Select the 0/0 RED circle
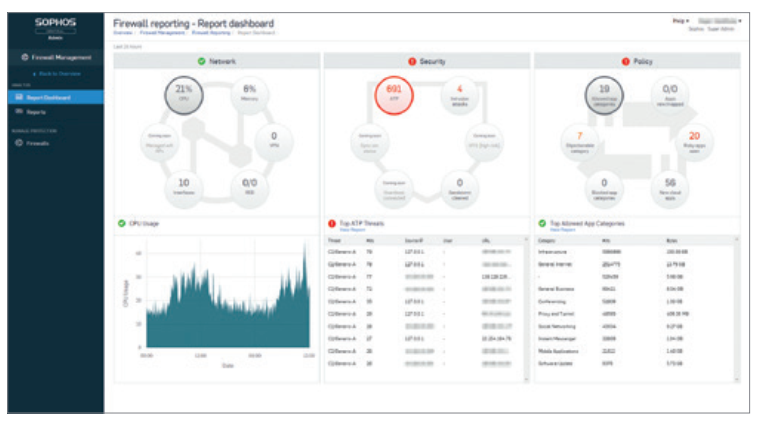Screen dimensions: 759x423 [249, 189]
